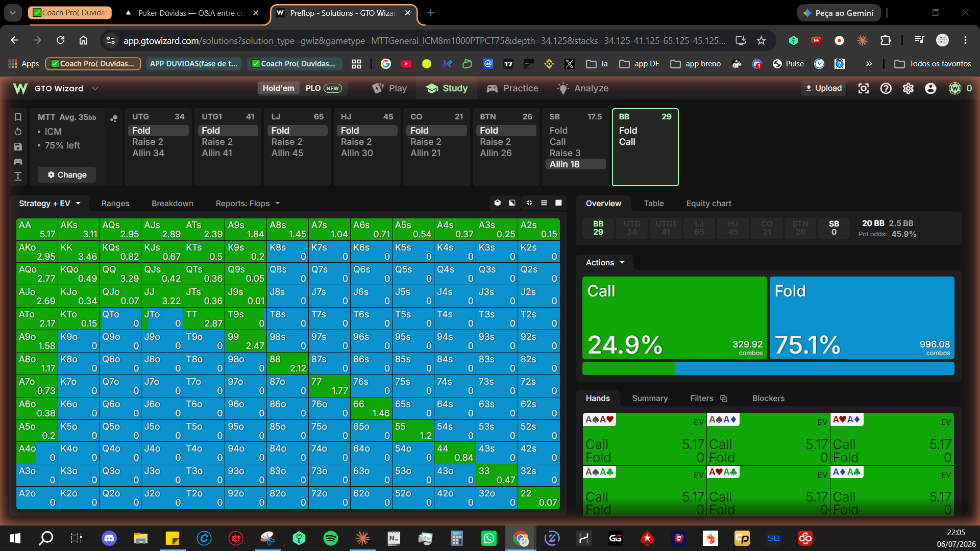Bookmark this page with the star icon
This screenshot has width=980, height=551.
pyautogui.click(x=761, y=40)
